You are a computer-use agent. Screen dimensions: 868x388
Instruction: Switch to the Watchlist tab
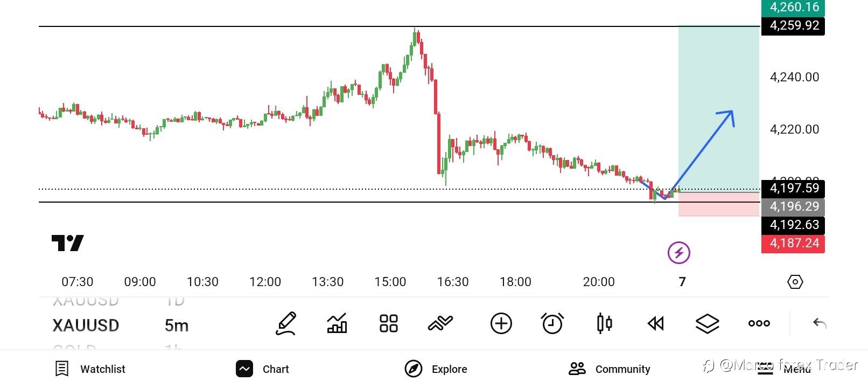[x=90, y=369]
